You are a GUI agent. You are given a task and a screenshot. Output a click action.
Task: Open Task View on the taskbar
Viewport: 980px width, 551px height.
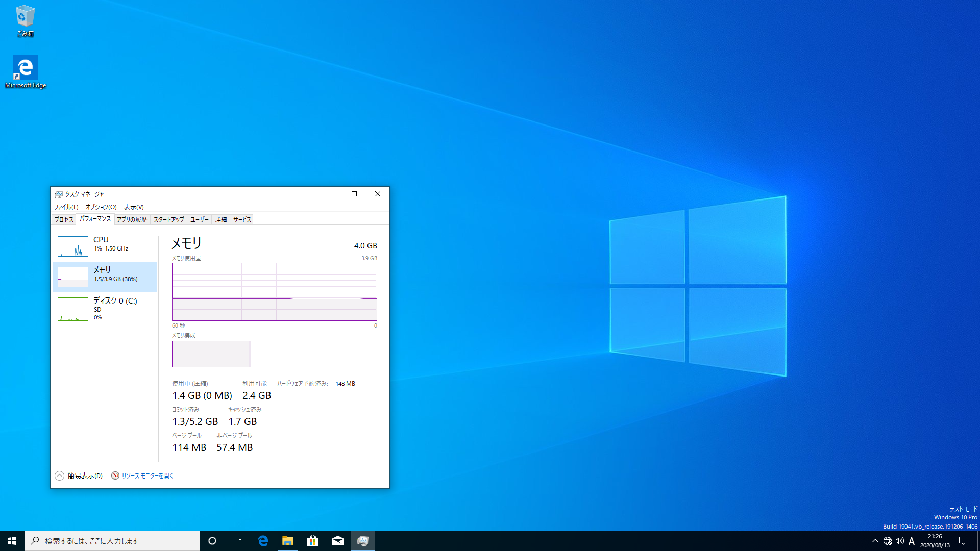click(x=237, y=541)
